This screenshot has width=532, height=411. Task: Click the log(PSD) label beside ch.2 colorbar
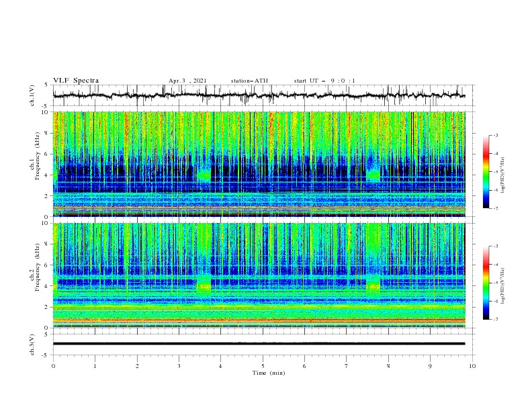(502, 286)
